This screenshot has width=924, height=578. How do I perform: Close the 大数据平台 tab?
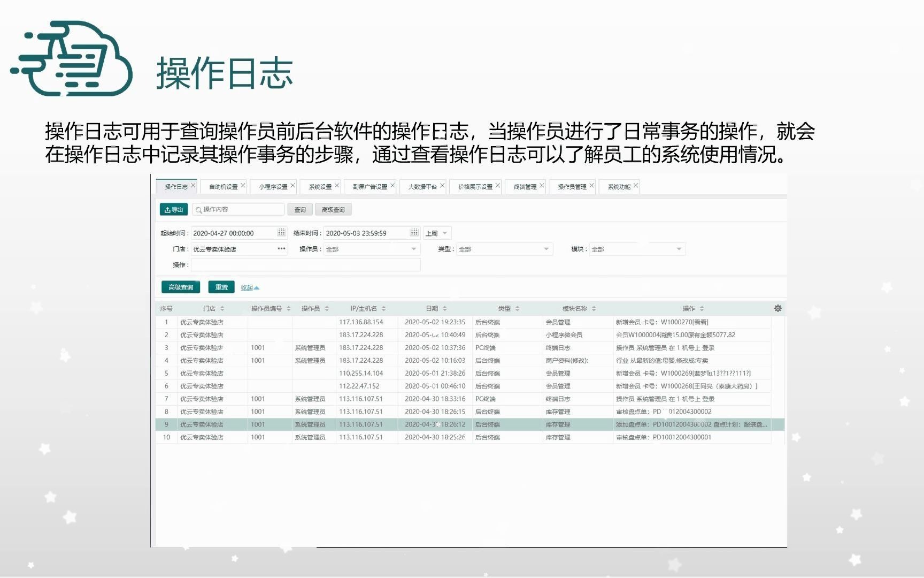click(x=442, y=186)
